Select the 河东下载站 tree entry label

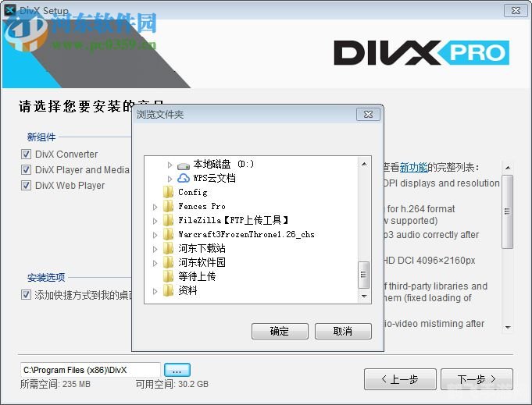(x=202, y=249)
